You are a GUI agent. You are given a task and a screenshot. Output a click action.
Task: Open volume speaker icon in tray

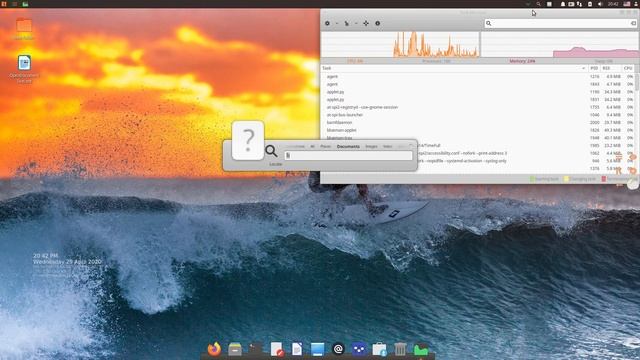600,4
